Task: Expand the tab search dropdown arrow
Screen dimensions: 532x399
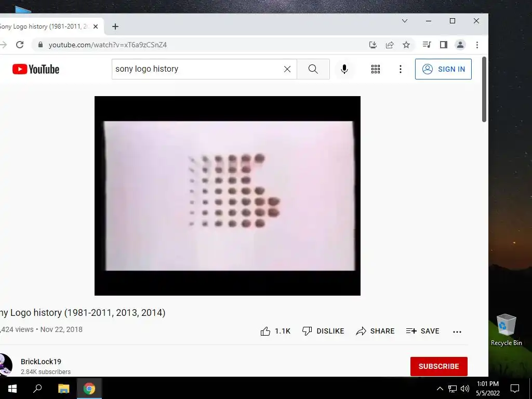Action: coord(404,21)
